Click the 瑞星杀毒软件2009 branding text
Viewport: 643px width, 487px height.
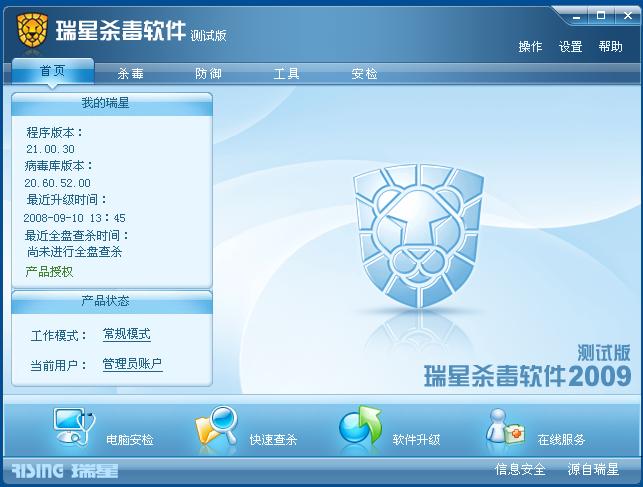(x=527, y=376)
